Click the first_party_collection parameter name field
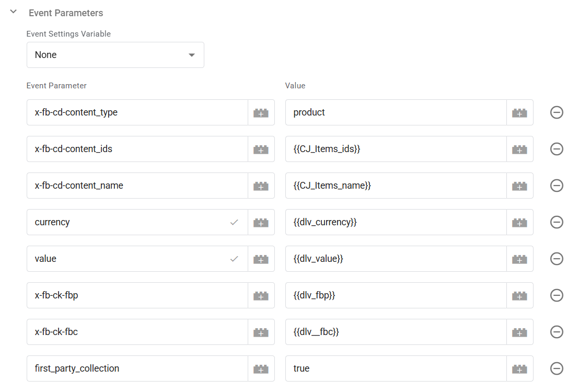 coord(137,368)
